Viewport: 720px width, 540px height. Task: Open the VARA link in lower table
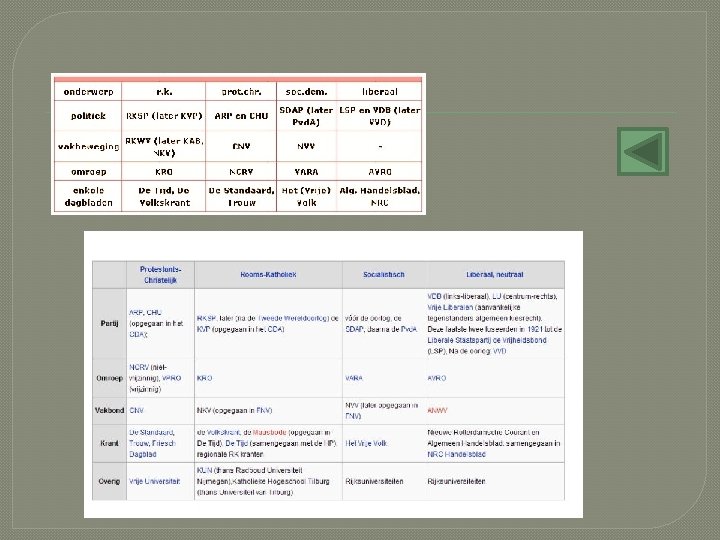click(x=354, y=378)
